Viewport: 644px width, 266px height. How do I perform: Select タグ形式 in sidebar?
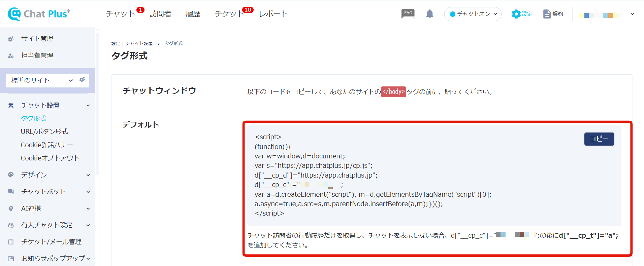pyautogui.click(x=33, y=118)
